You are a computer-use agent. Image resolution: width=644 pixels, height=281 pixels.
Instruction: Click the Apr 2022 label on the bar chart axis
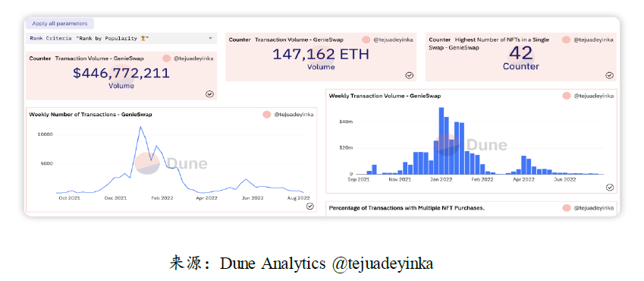click(x=523, y=179)
